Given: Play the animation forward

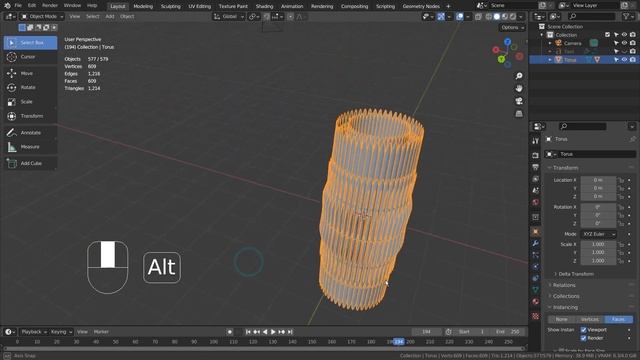Looking at the screenshot, I should tap(273, 332).
